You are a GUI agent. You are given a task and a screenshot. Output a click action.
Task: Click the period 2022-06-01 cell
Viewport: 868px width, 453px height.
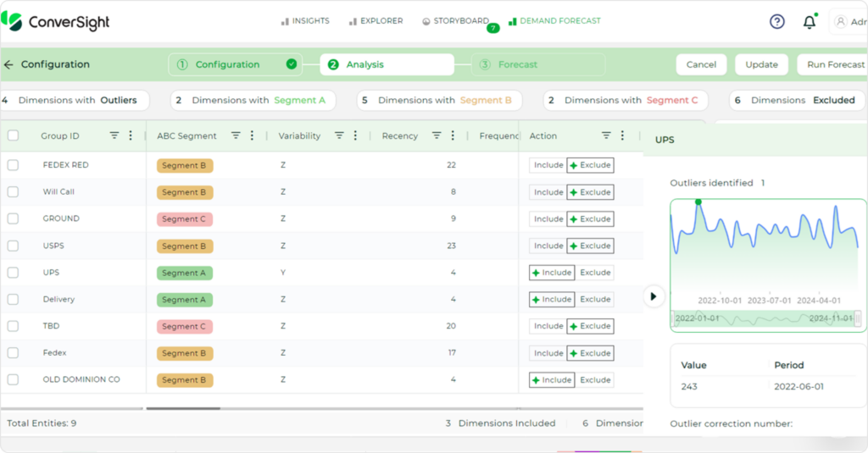(798, 387)
